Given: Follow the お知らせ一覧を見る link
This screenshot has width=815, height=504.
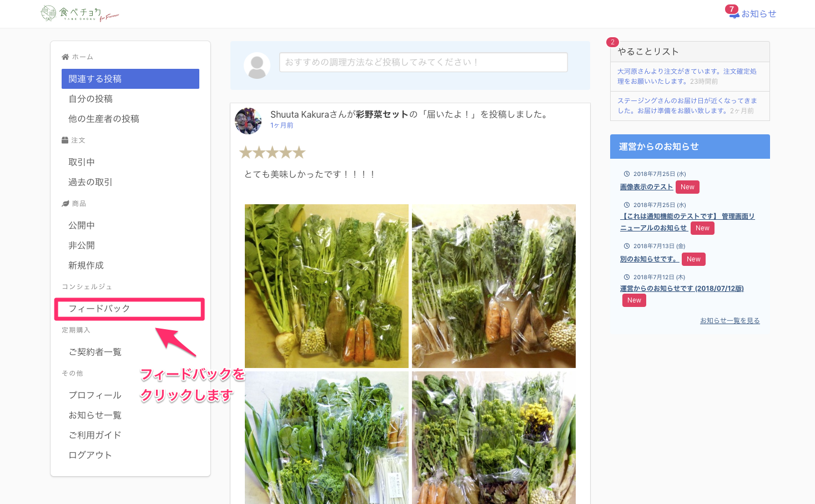Looking at the screenshot, I should click(x=730, y=321).
